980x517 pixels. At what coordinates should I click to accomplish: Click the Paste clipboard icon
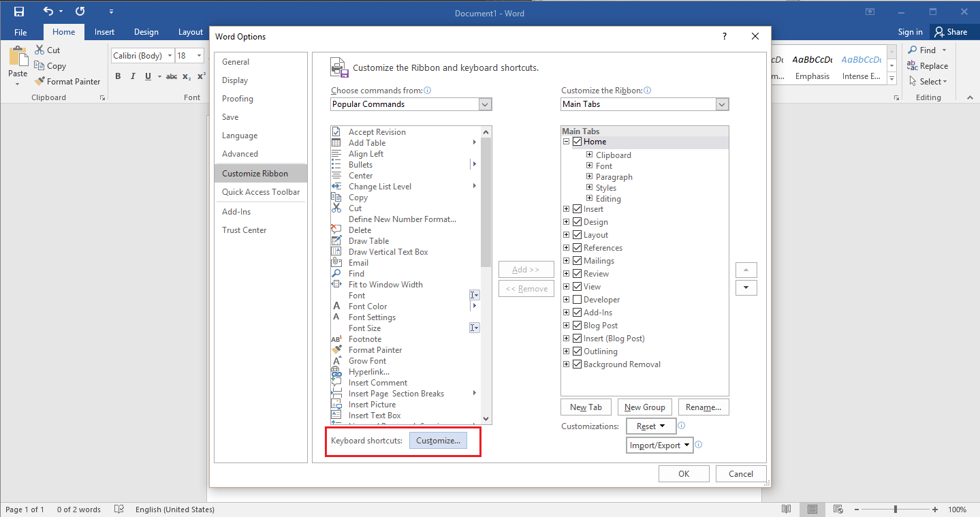18,57
